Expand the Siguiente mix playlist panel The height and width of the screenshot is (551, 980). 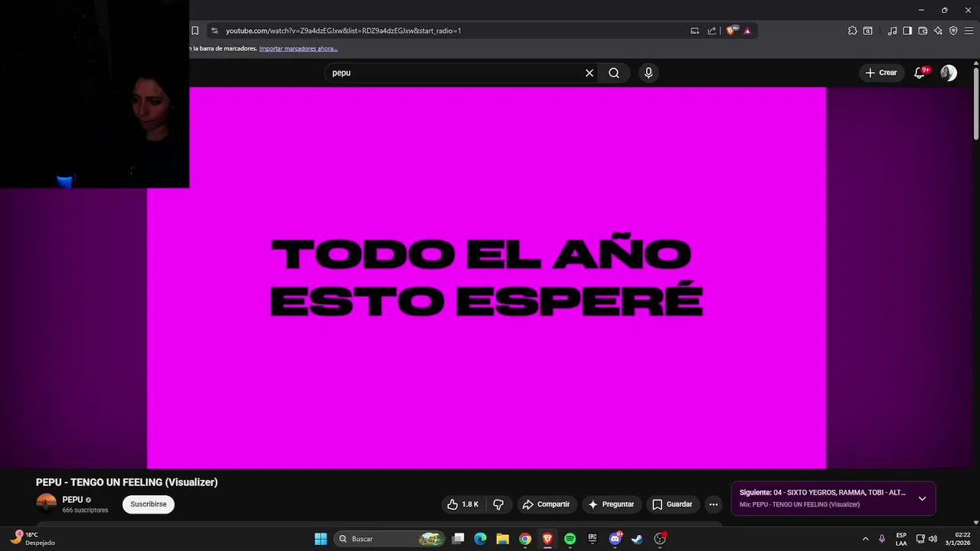coord(922,498)
